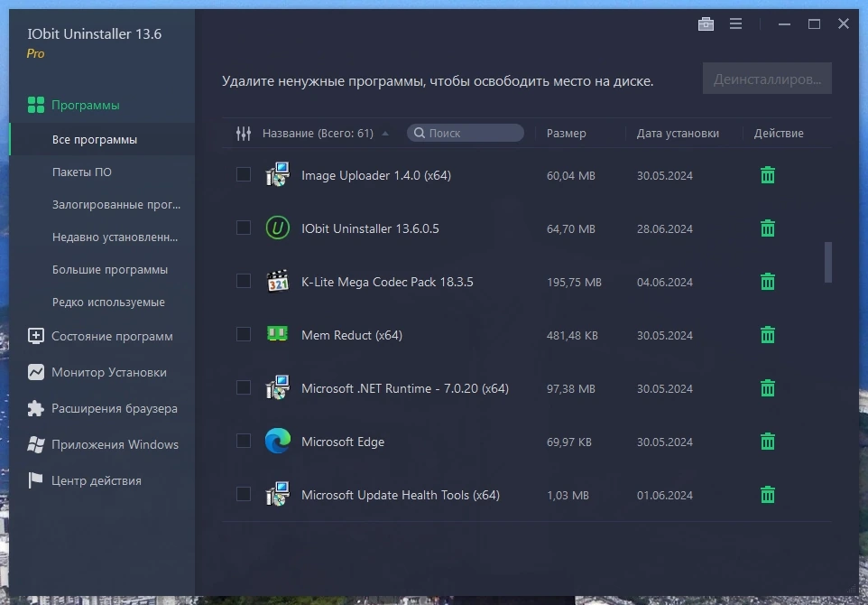868x605 pixels.
Task: Click the Microsoft .NET Runtime installer icon
Action: coord(277,387)
